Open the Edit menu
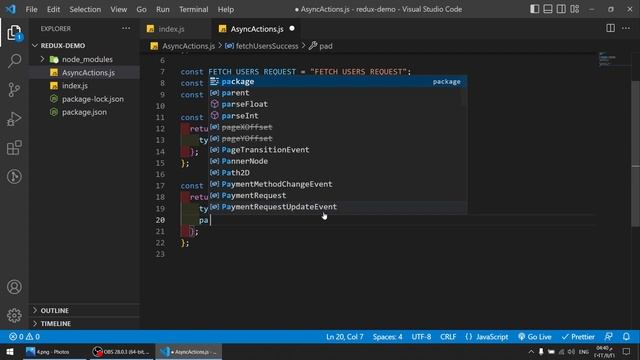640x360 pixels. pyautogui.click(x=53, y=9)
